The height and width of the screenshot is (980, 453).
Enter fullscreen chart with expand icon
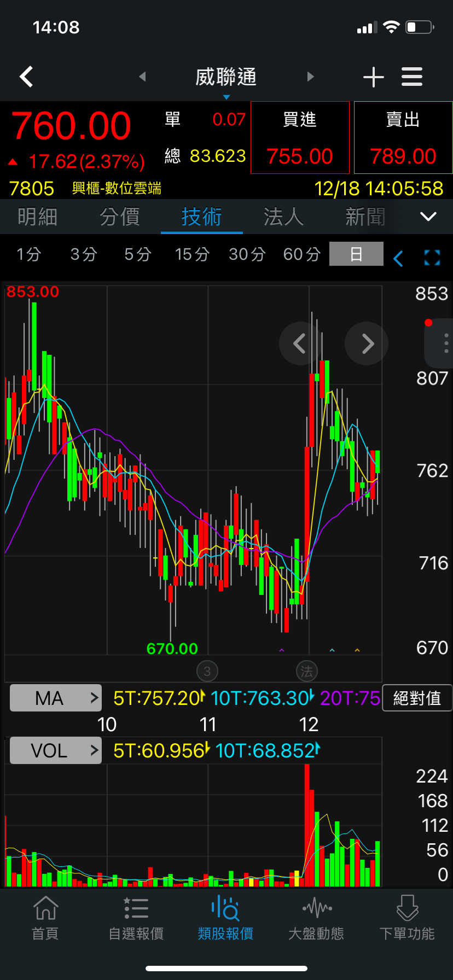point(432,258)
